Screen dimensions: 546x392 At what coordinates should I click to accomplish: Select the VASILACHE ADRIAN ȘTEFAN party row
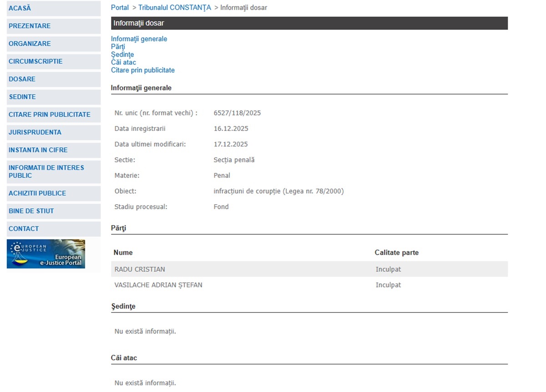pyautogui.click(x=309, y=285)
